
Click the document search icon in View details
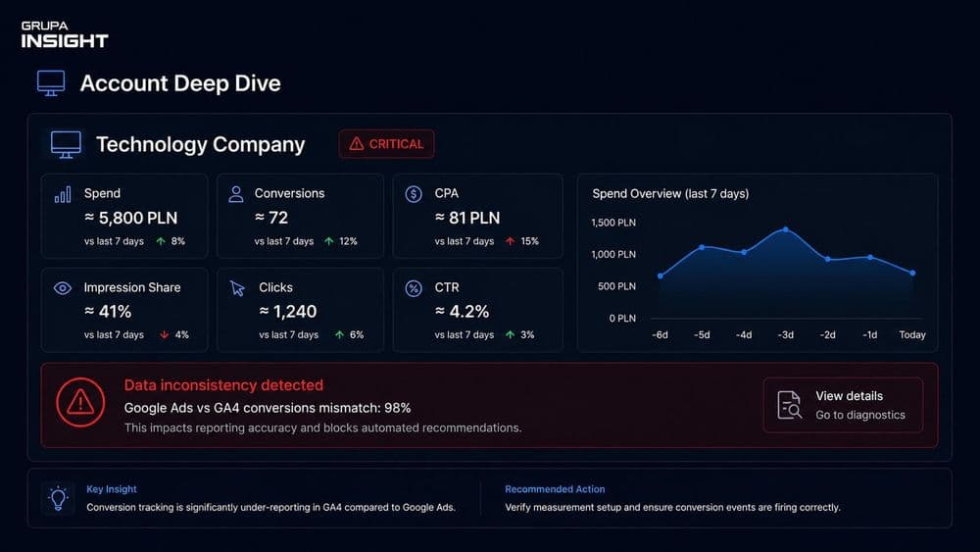[789, 405]
